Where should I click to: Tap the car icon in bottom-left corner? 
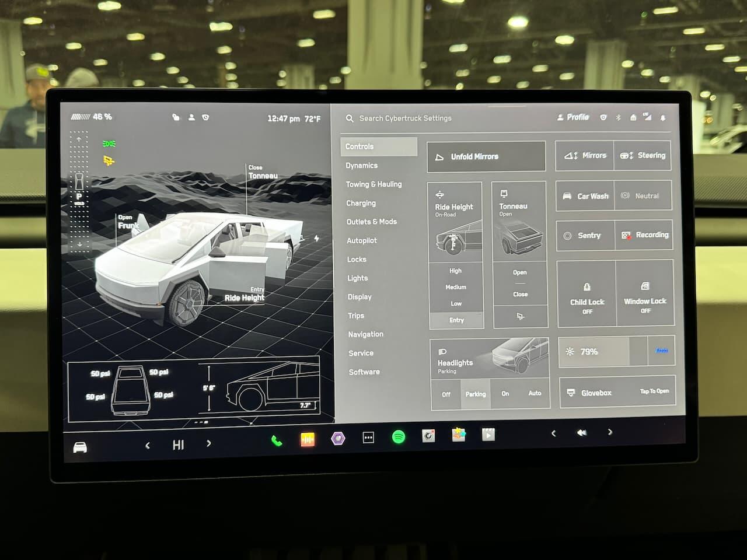click(x=80, y=447)
